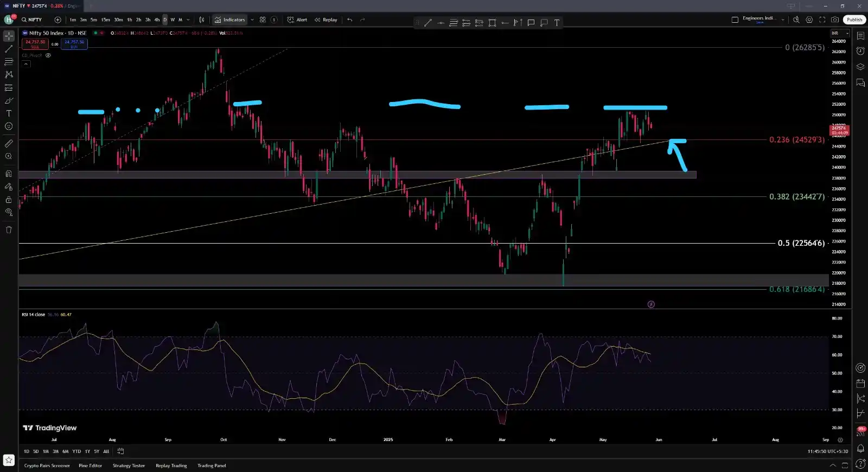Open indicator templates grid icon
Screen dimensions: 868x472
pyautogui.click(x=263, y=20)
